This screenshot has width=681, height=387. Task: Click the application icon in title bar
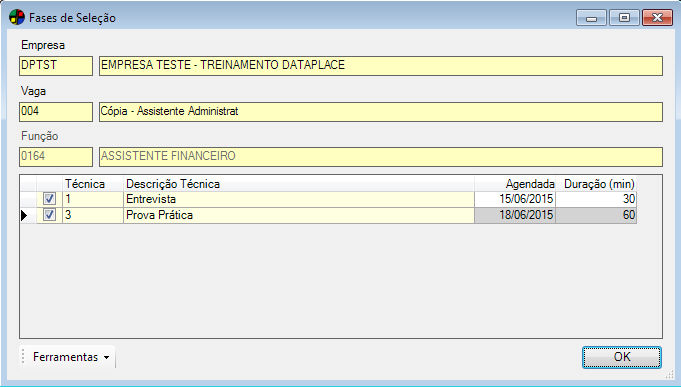point(17,17)
